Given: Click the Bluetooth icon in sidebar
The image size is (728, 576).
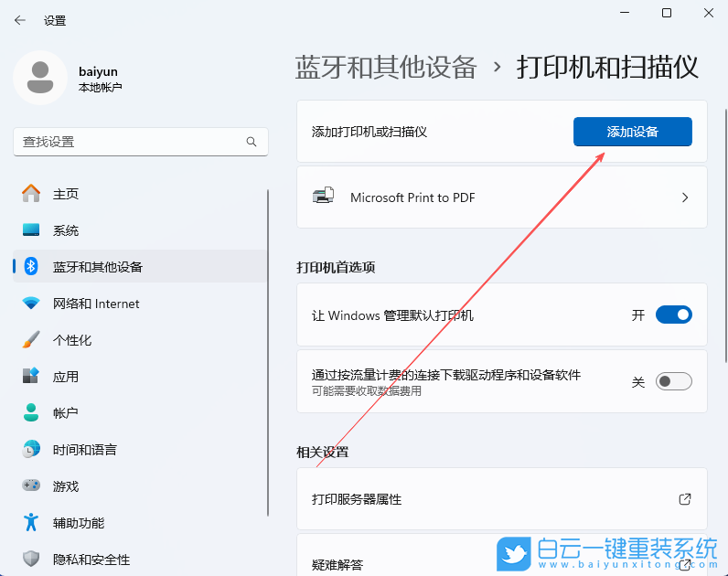Looking at the screenshot, I should click(x=31, y=266).
